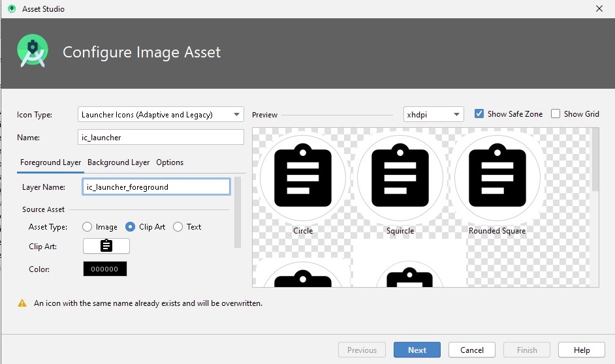Viewport: 615px width, 364px height.
Task: Click the Cancel button
Action: tap(472, 350)
